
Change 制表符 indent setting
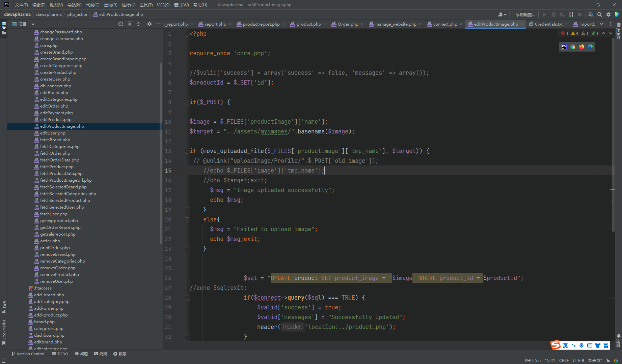pyautogui.click(x=595, y=360)
